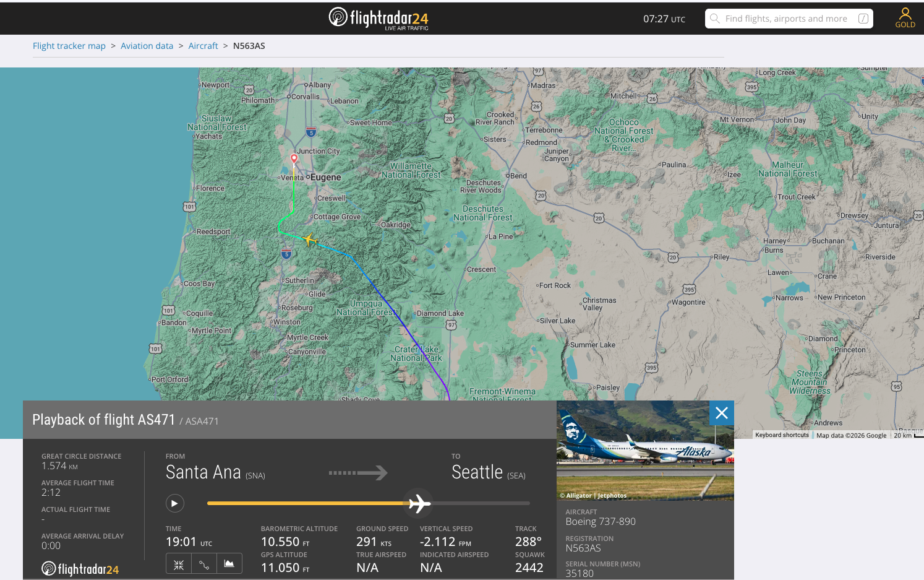Click the N563AS breadcrumb text
The image size is (924, 580).
click(x=249, y=46)
